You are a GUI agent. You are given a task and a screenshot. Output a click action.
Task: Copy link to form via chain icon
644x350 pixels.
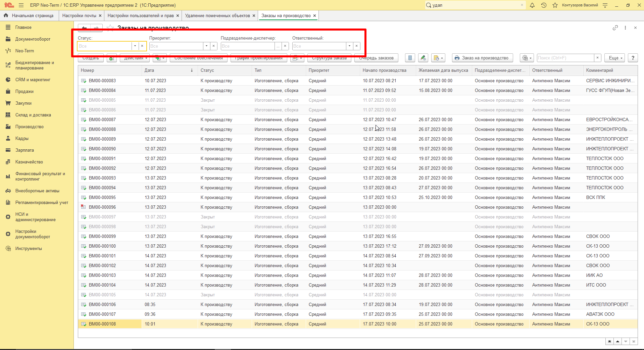point(615,28)
